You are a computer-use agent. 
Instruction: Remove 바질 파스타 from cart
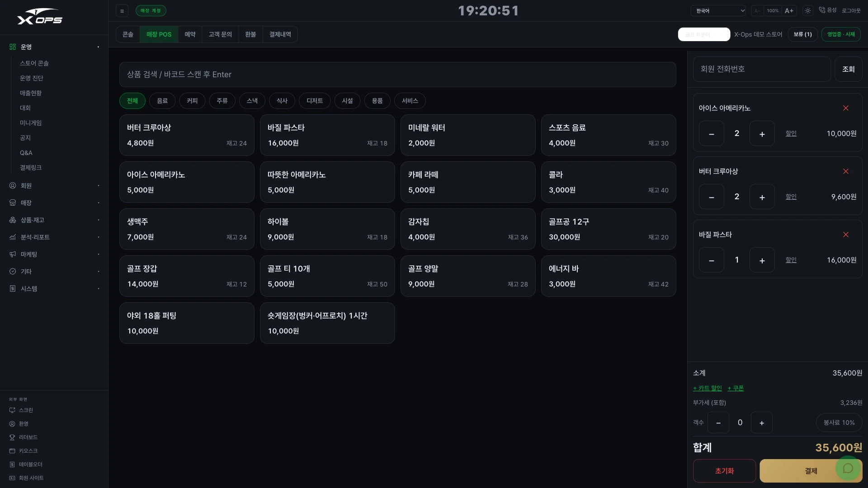[846, 235]
